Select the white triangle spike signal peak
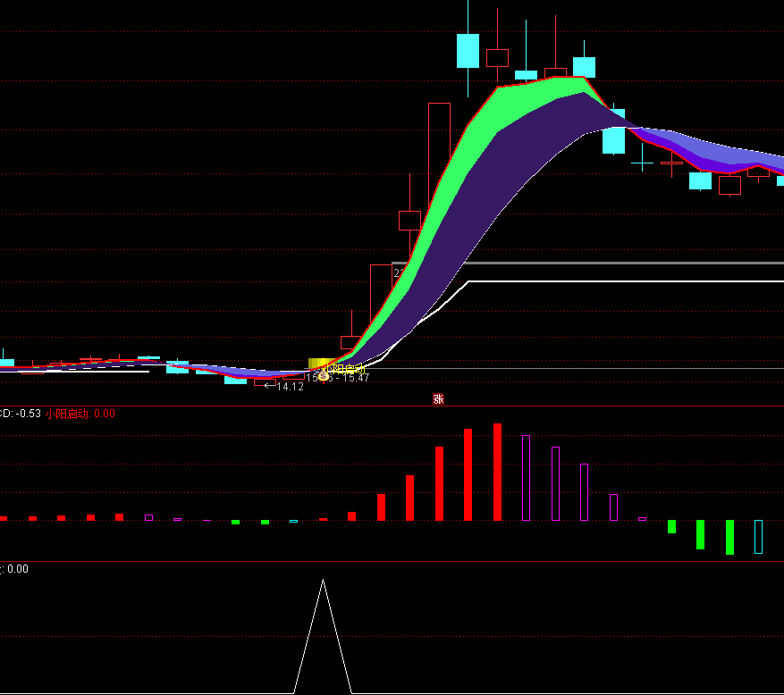784x695 pixels. (x=323, y=582)
